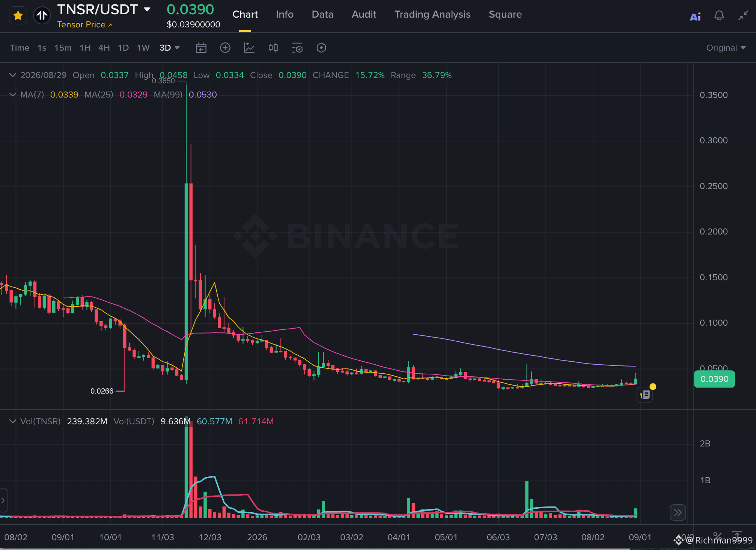
Task: Select the 15m interval
Action: 63,48
